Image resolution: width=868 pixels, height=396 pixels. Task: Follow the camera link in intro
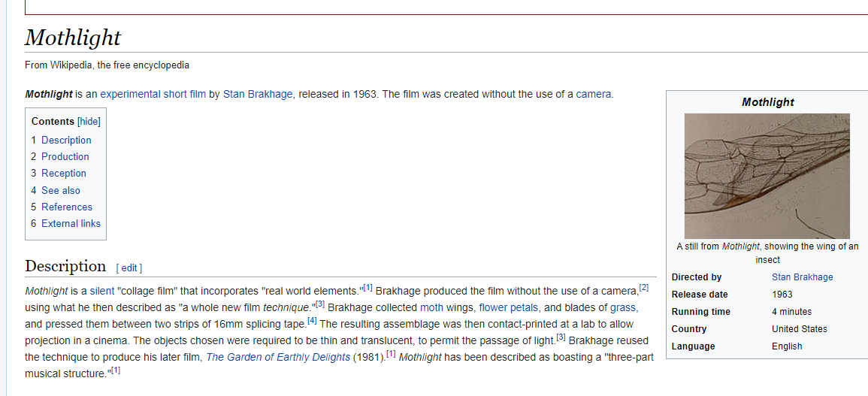[x=594, y=94]
